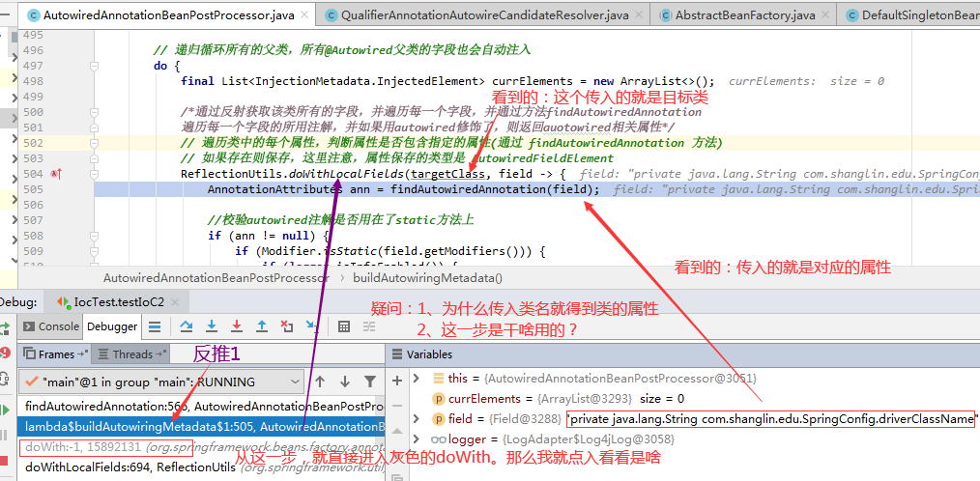
Task: Click 'new ArrayList<>()' code on line 498
Action: (652, 81)
